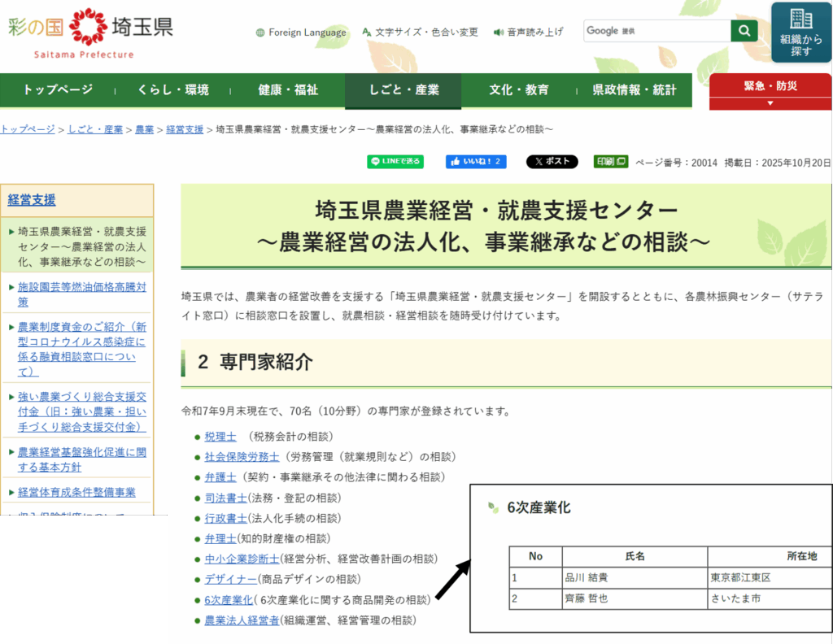Click the Facebook いいね button

click(x=476, y=162)
